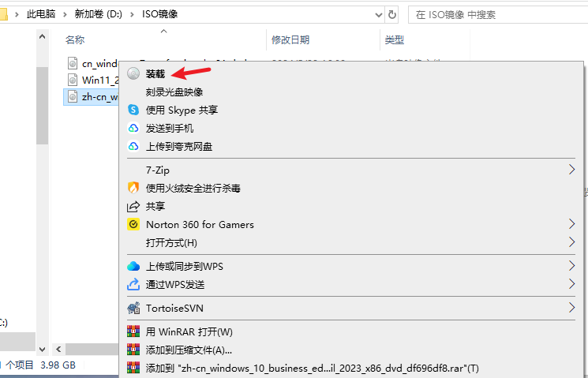588x378 pixels.
Task: Click the ISO file icon of cn_wind file
Action: click(73, 63)
